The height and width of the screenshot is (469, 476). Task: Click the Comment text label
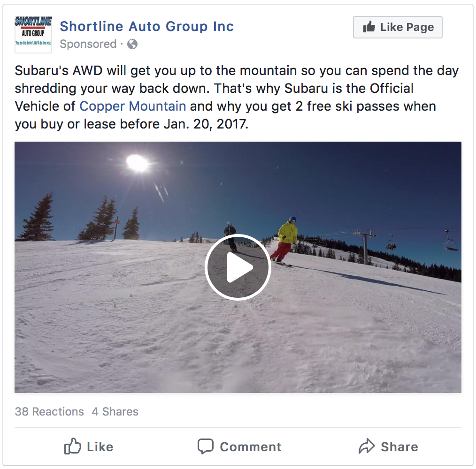(x=250, y=446)
